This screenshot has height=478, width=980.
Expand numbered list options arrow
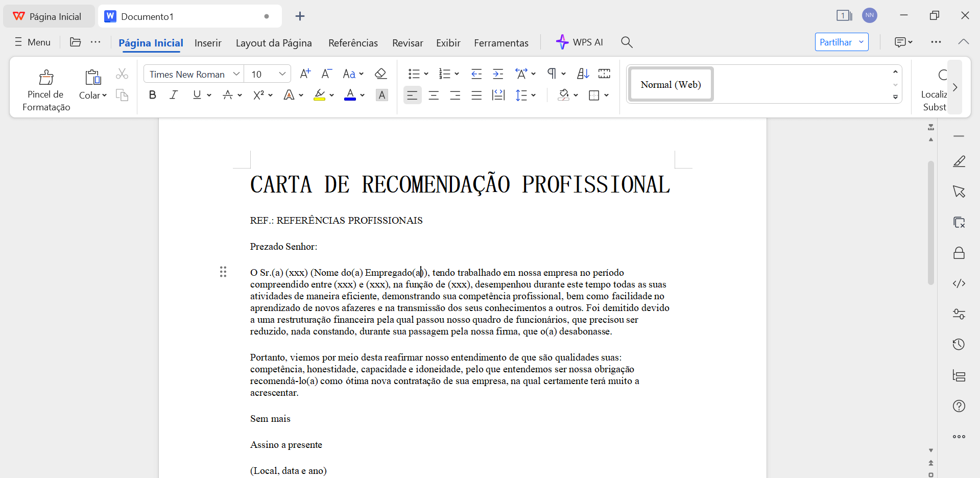coord(457,74)
